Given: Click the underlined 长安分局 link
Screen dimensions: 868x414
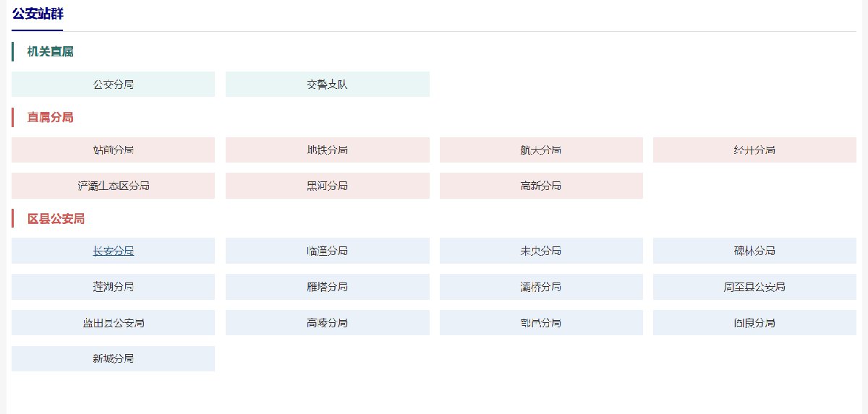Looking at the screenshot, I should tap(114, 251).
